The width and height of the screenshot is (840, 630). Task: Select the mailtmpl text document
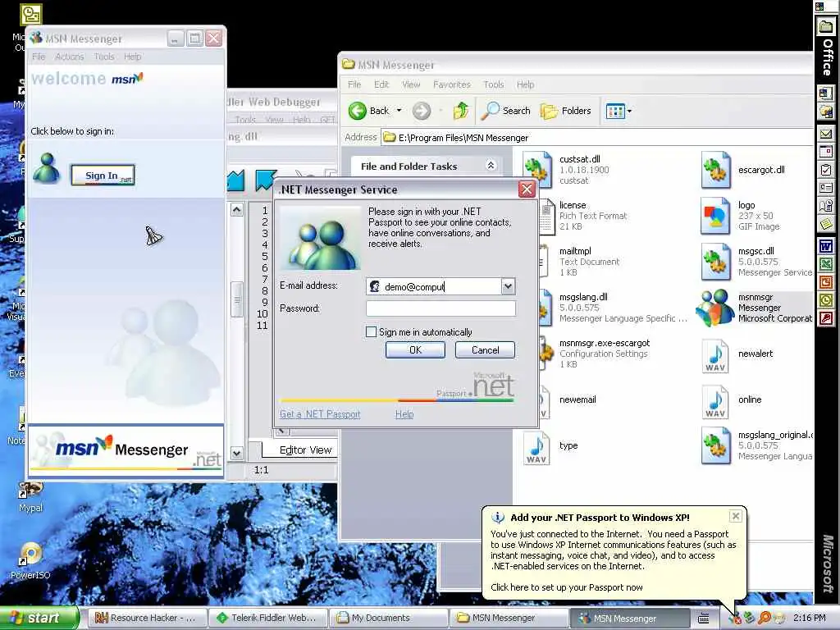coord(575,251)
